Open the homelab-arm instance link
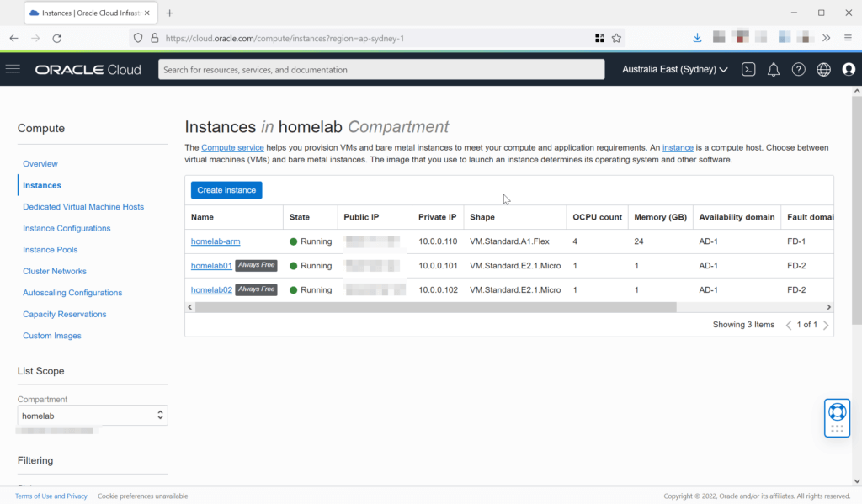This screenshot has width=862, height=504. [215, 241]
